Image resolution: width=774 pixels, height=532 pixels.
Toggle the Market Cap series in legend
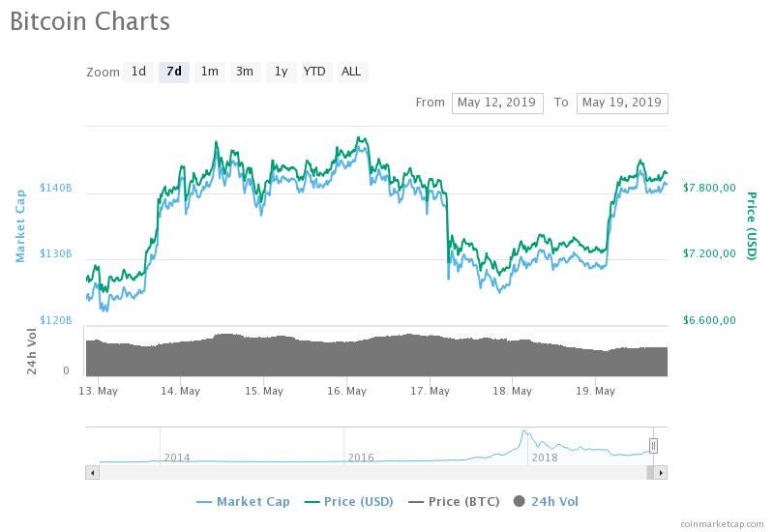pyautogui.click(x=244, y=502)
